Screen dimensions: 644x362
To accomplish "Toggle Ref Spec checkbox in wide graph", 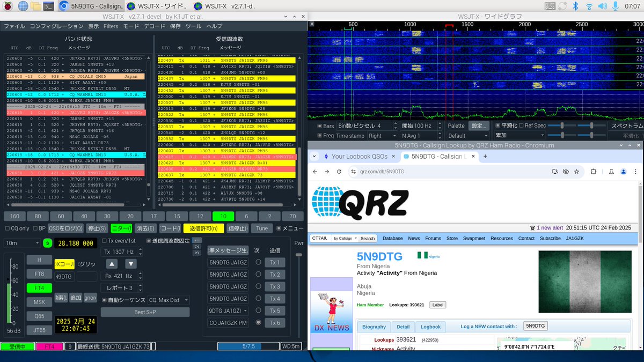I will [x=521, y=126].
